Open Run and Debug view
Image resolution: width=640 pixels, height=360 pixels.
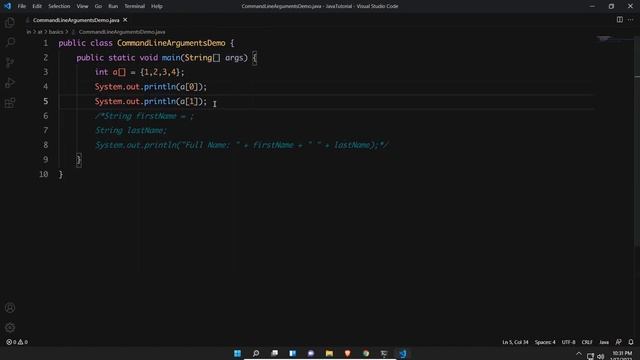tap(10, 82)
